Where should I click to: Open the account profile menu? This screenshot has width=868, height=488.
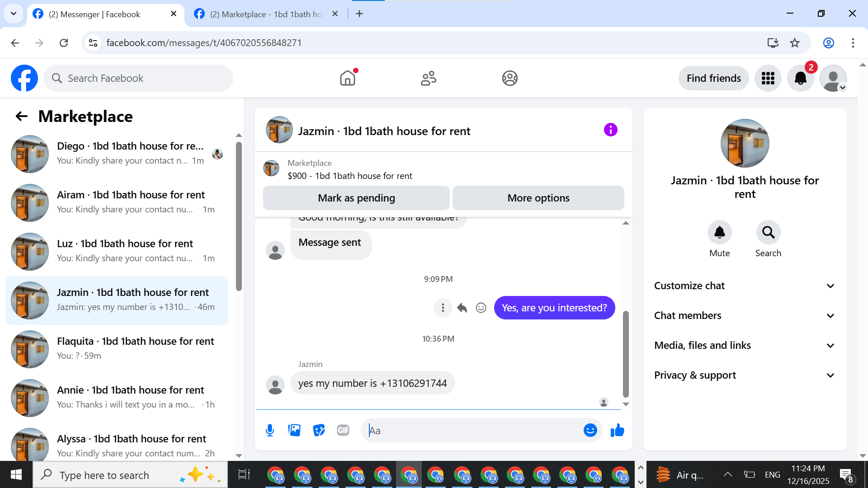pyautogui.click(x=833, y=78)
